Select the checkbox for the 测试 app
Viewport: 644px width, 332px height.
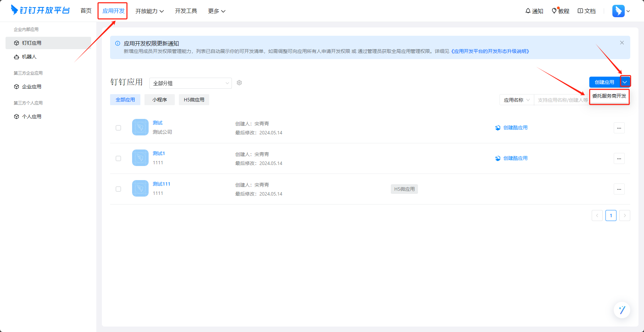coord(118,128)
